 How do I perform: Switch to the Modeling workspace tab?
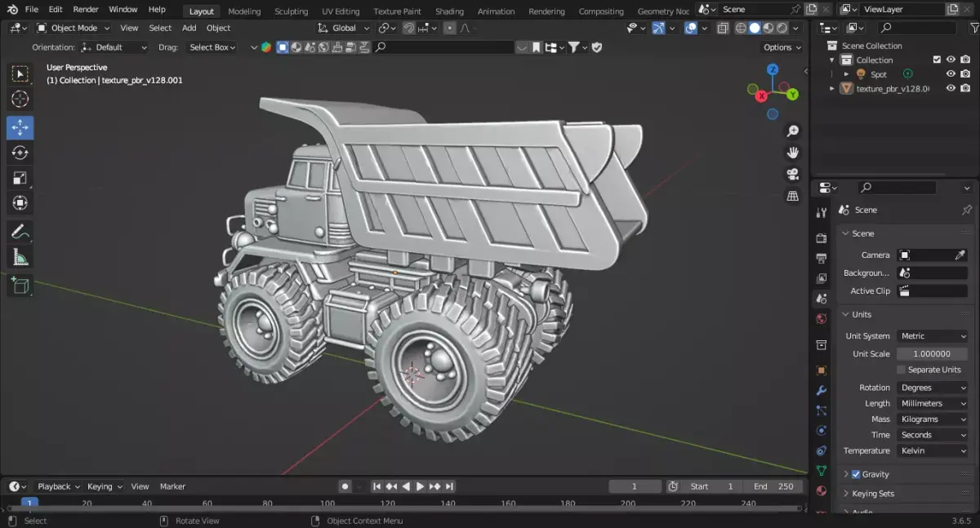(244, 11)
